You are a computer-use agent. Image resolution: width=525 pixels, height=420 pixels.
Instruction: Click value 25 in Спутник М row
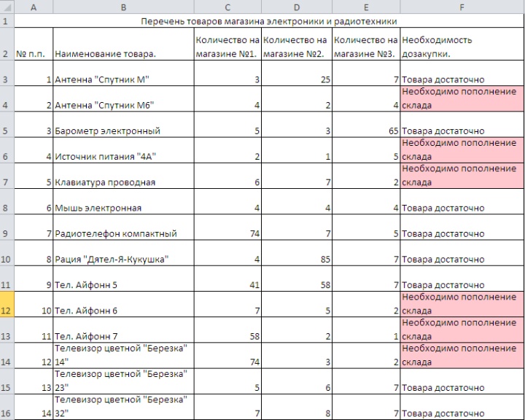(297, 74)
